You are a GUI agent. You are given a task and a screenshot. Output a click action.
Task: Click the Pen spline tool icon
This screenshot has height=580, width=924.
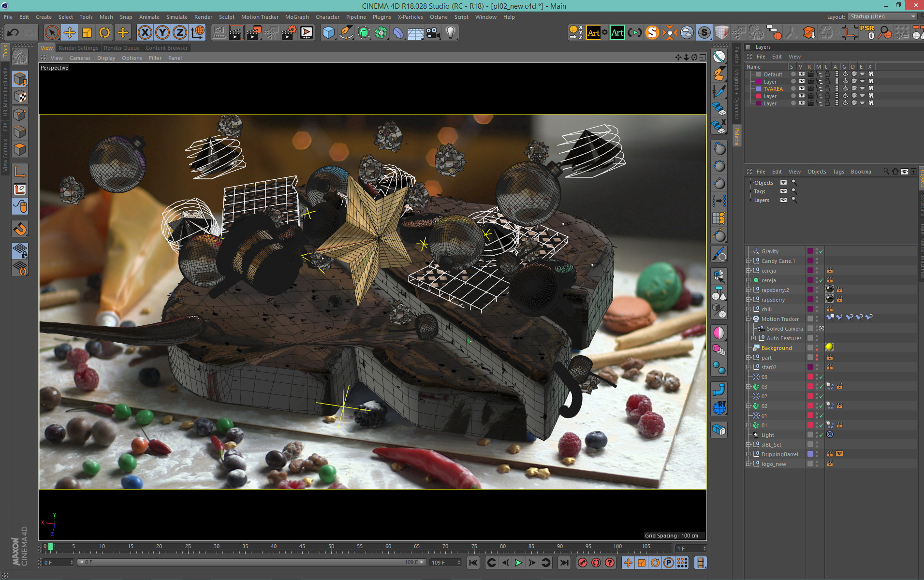346,32
